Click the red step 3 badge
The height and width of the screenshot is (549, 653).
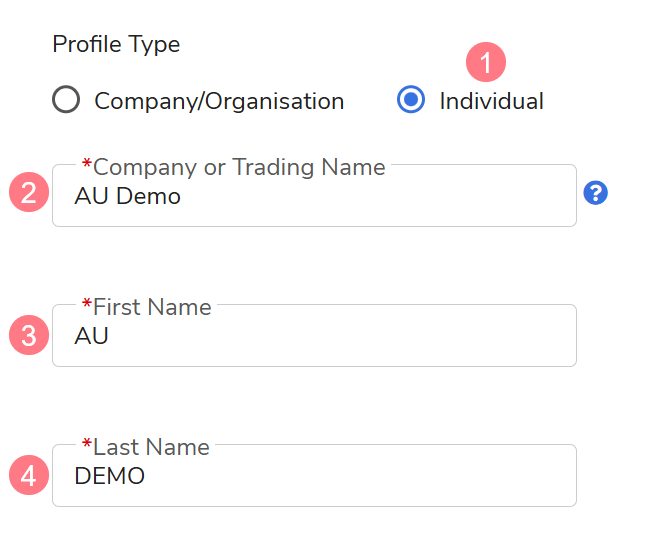click(29, 335)
